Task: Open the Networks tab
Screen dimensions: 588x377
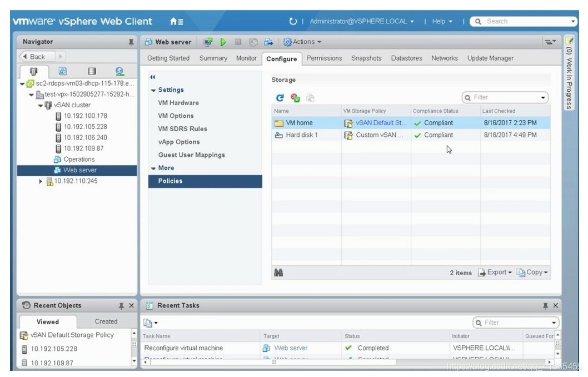Action: [445, 58]
